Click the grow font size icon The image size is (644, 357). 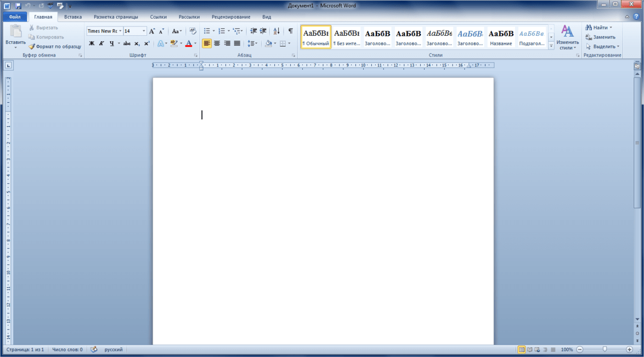pos(152,31)
